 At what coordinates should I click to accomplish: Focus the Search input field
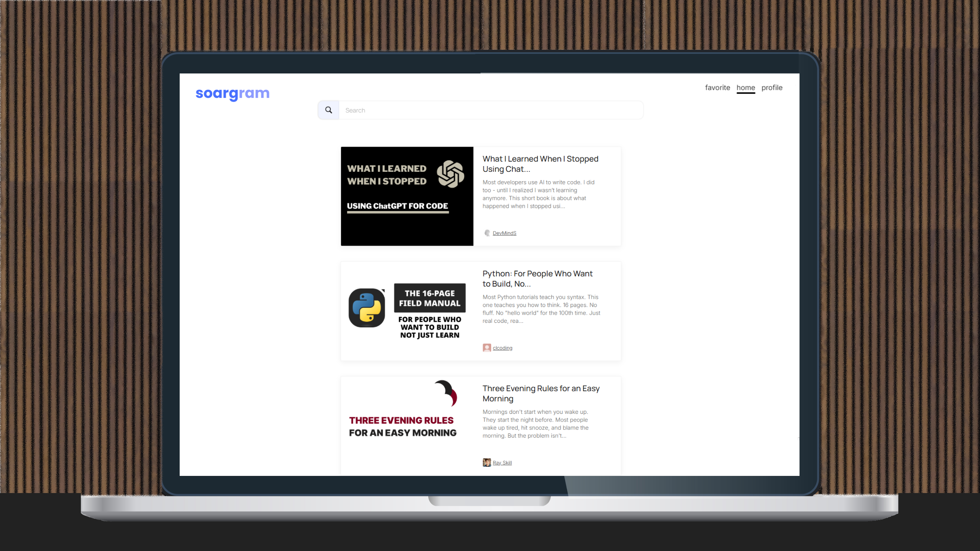point(490,110)
